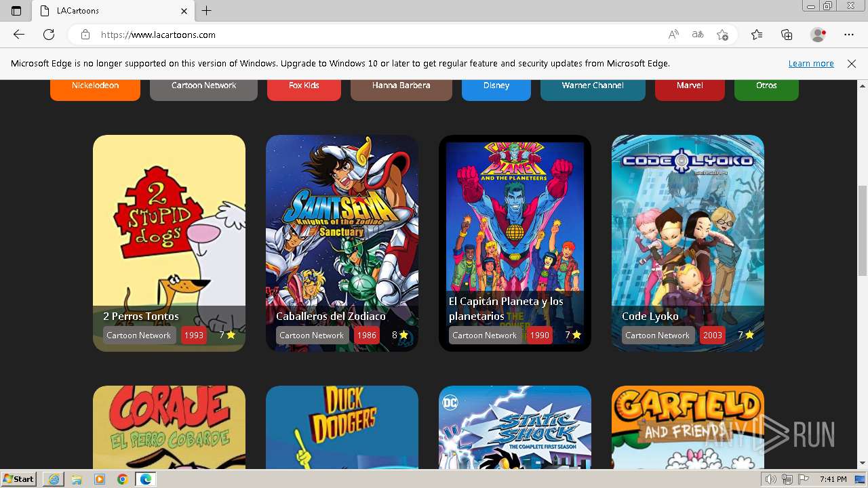Filter by Nickelodeon channel
868x488 pixels.
[95, 89]
